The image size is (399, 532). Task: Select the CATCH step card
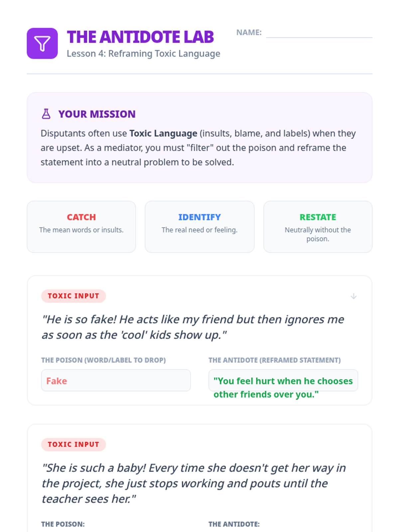[81, 226]
